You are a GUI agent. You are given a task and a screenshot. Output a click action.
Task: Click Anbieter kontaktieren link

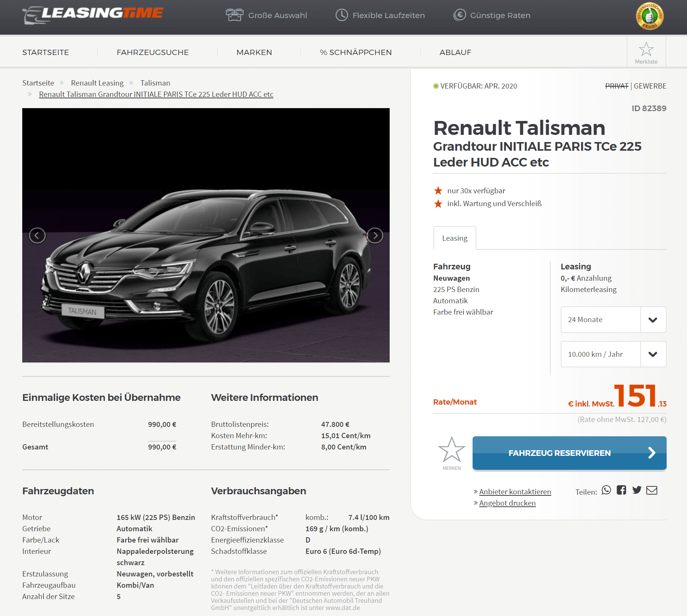[515, 492]
